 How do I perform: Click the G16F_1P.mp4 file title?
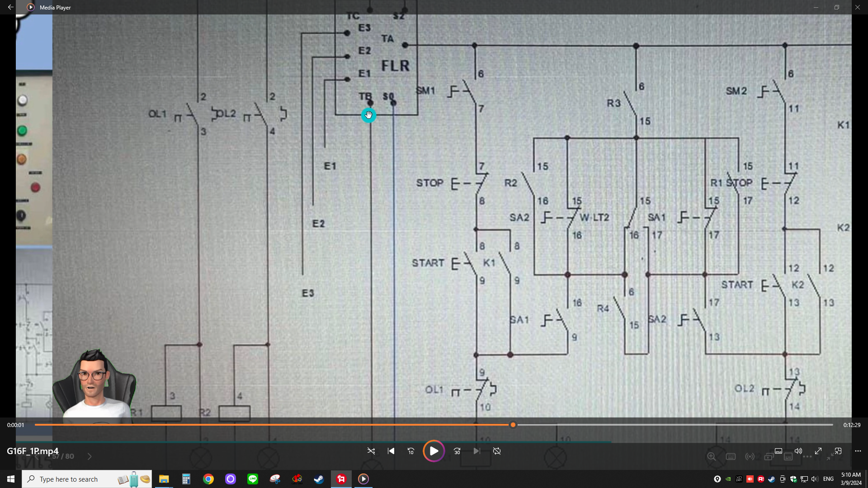[x=33, y=451]
